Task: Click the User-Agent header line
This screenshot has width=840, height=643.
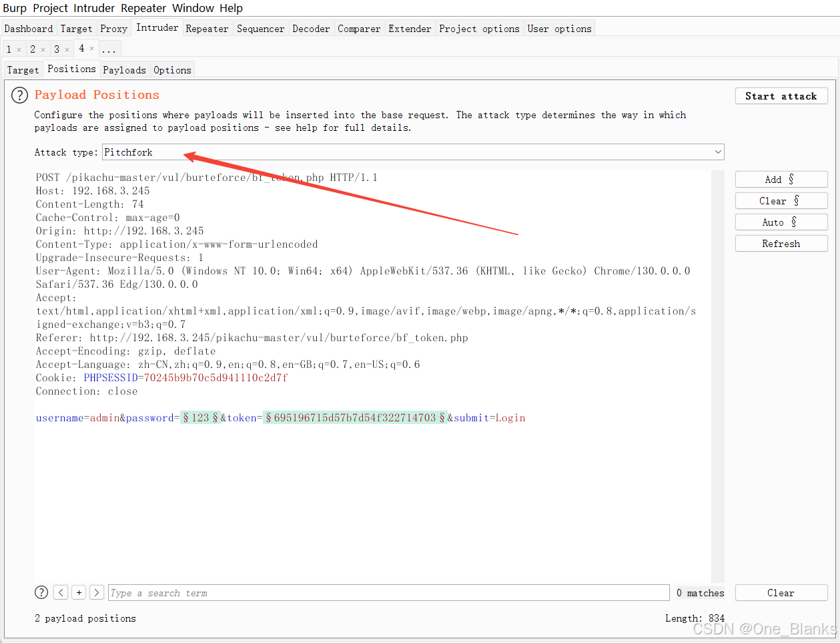Action: 363,277
